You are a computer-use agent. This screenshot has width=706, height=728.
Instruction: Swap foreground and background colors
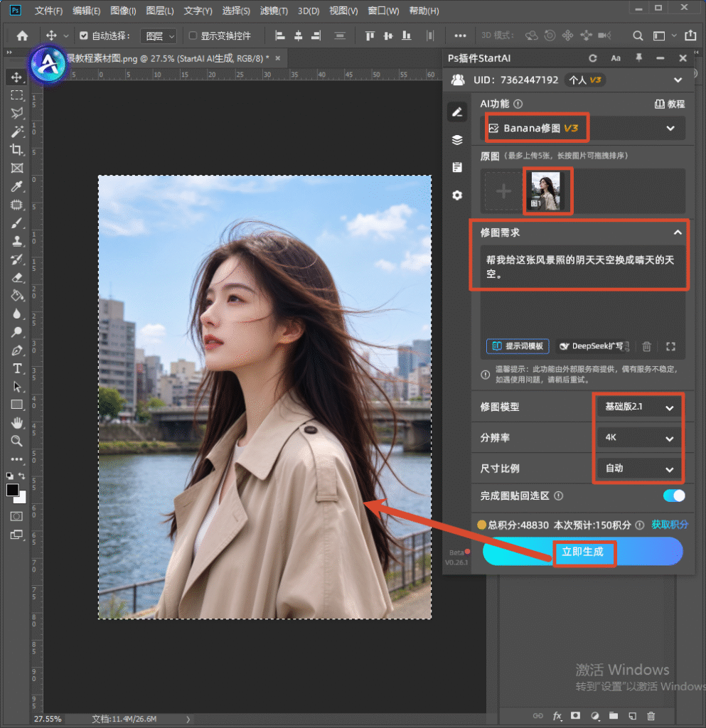[21, 476]
